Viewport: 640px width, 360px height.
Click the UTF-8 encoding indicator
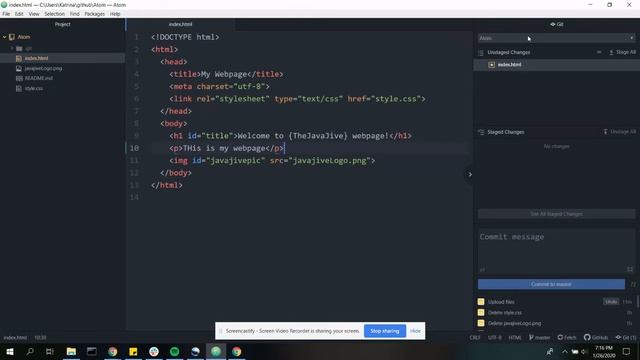click(x=495, y=338)
